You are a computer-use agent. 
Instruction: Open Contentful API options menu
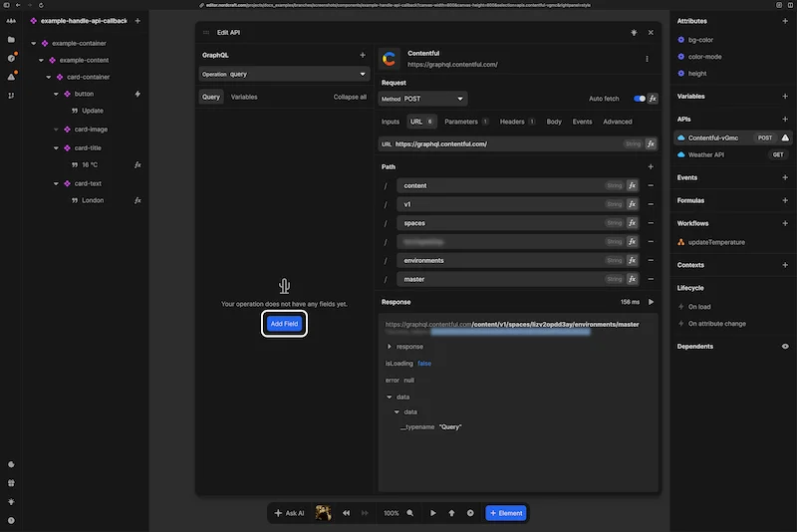point(647,59)
